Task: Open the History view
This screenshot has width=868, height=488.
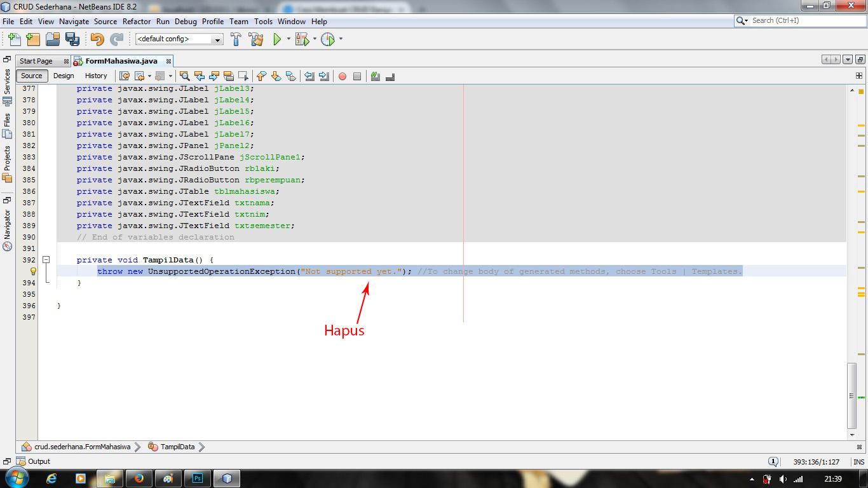Action: click(96, 76)
